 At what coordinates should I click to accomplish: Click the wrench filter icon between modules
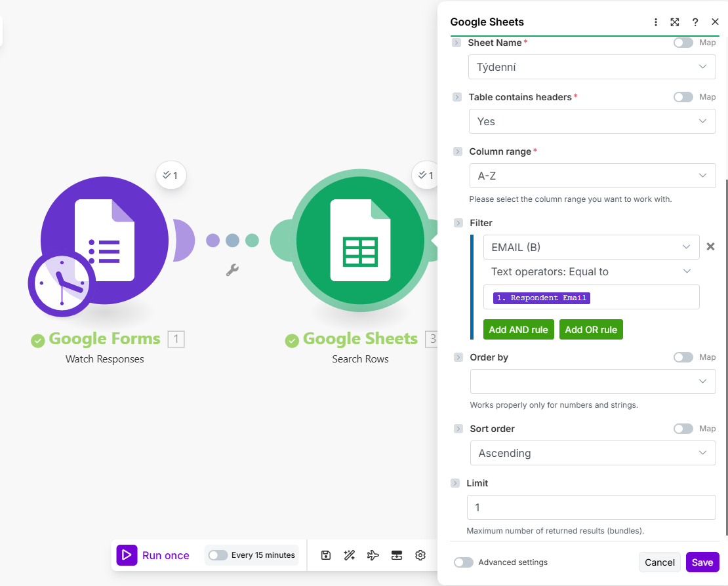232,269
